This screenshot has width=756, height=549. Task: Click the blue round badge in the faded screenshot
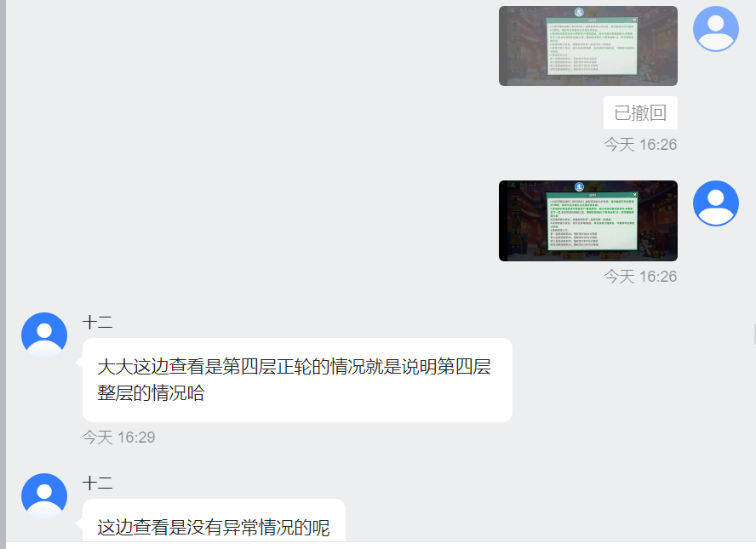[579, 12]
